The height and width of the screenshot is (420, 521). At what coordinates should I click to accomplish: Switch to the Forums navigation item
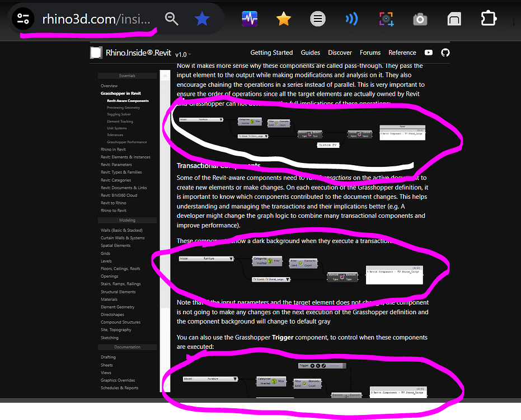click(370, 52)
